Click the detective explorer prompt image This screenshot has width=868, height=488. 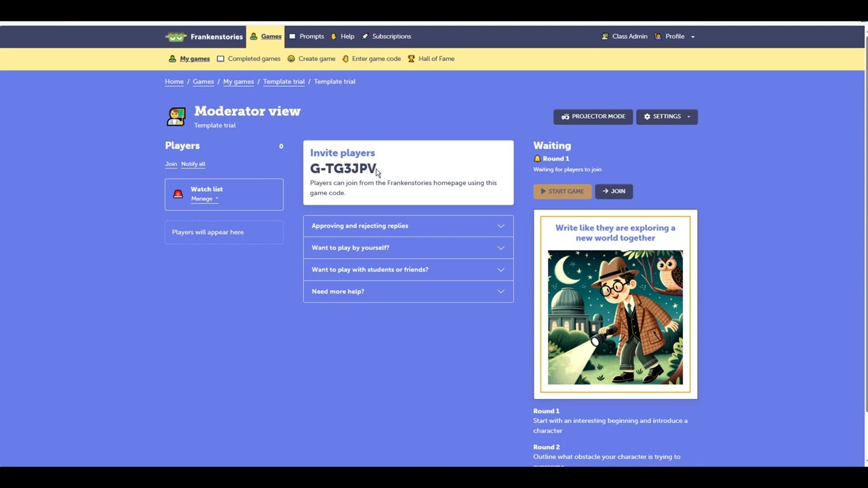click(615, 317)
